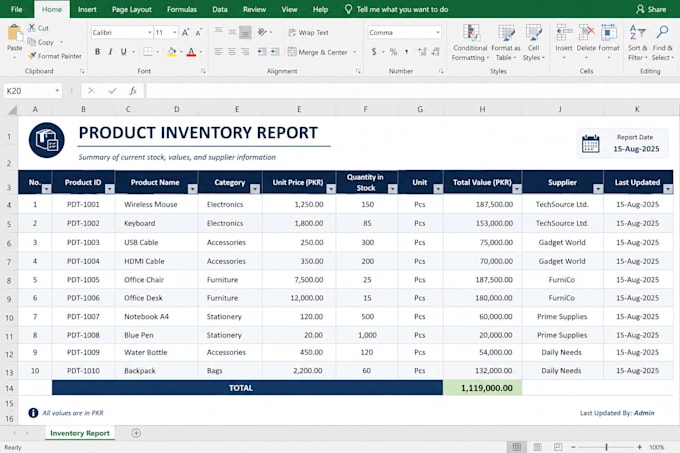This screenshot has height=453, width=680.
Task: Toggle top vertical alignment
Action: pyautogui.click(x=219, y=31)
